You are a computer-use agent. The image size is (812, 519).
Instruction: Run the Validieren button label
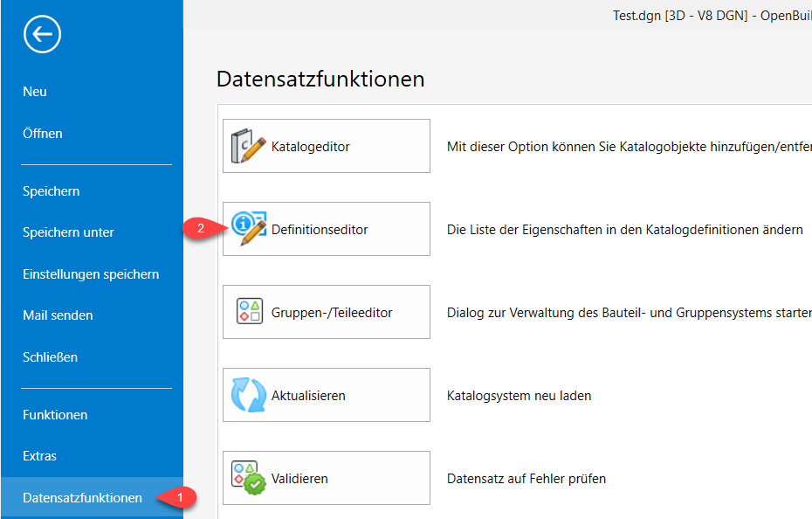pyautogui.click(x=299, y=479)
